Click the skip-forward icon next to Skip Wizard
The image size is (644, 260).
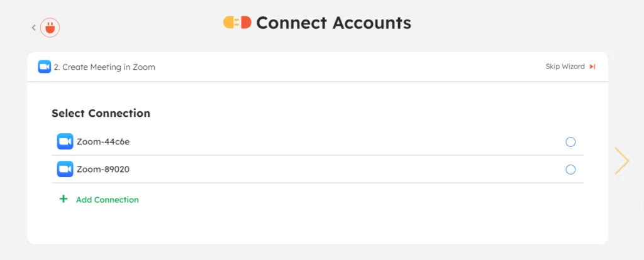592,67
